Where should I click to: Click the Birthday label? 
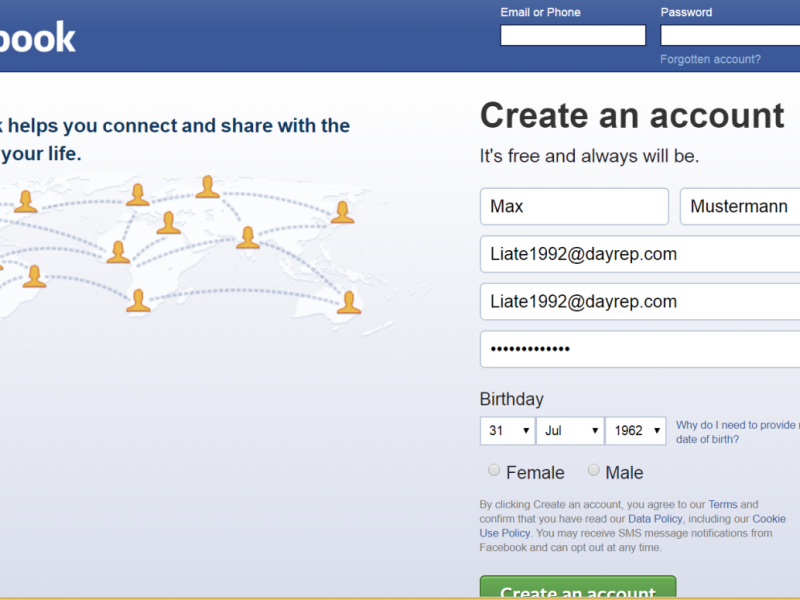click(x=512, y=399)
